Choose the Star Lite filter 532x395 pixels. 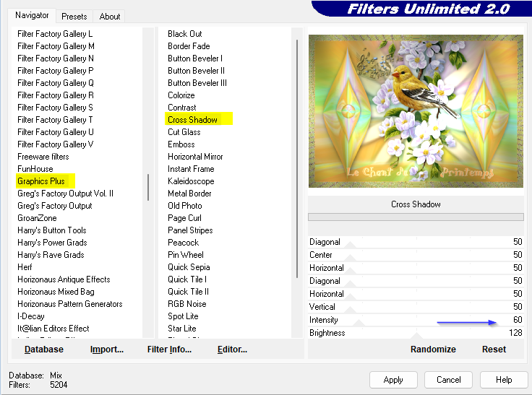click(182, 329)
